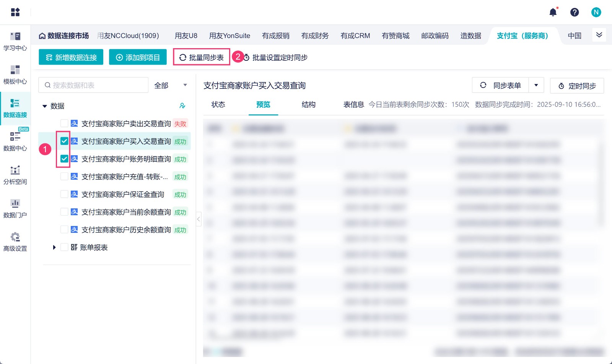The height and width of the screenshot is (364, 612).
Task: Focus the 搜索数据和表 search field
Action: pos(93,85)
